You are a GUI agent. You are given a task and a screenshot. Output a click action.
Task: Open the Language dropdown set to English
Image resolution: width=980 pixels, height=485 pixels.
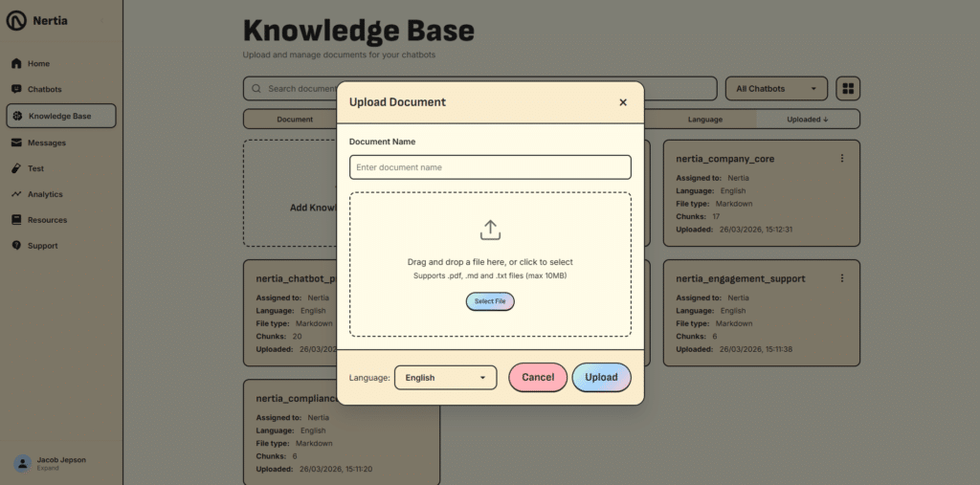click(446, 378)
